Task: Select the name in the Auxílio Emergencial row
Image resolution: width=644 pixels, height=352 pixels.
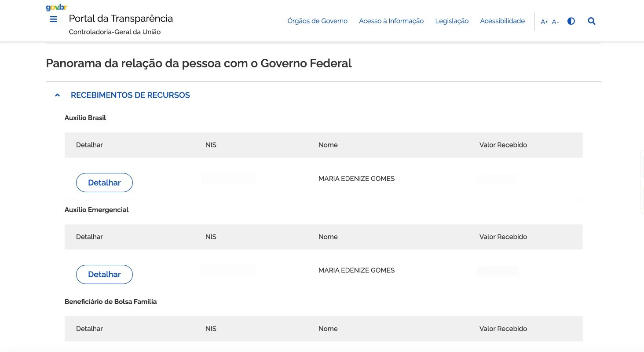Action: 356,271
